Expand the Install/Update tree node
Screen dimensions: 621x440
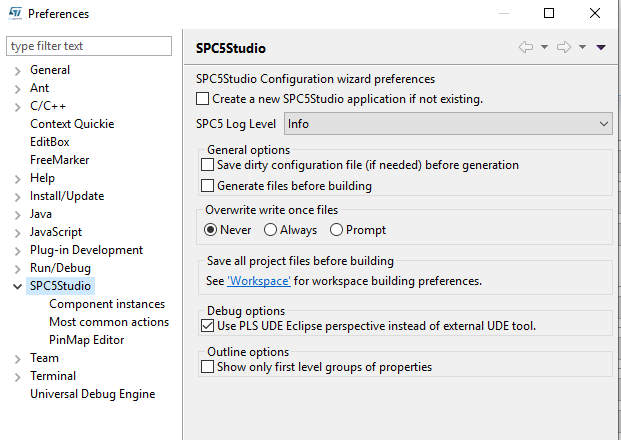tap(17, 197)
